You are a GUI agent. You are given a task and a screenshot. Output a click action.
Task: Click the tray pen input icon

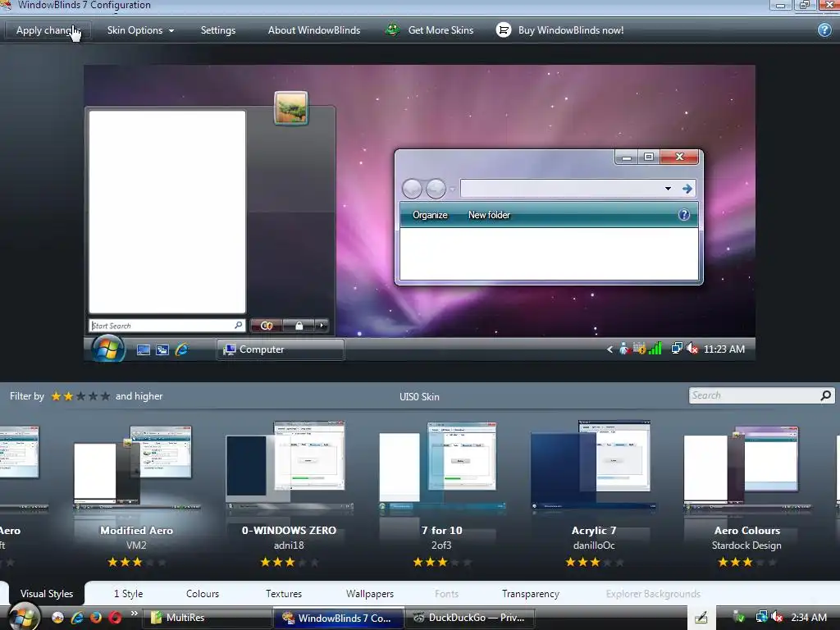click(x=701, y=618)
